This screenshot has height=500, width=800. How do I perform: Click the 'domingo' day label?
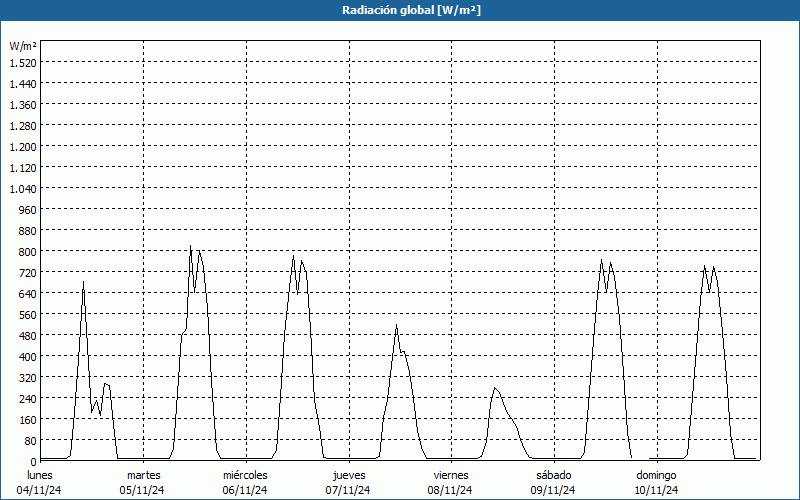coord(656,475)
